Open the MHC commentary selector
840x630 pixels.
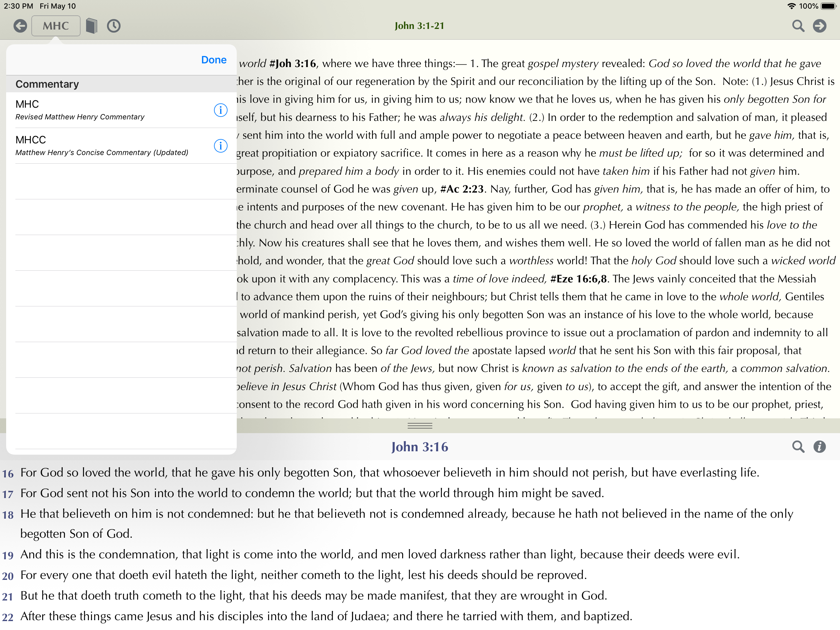56,26
